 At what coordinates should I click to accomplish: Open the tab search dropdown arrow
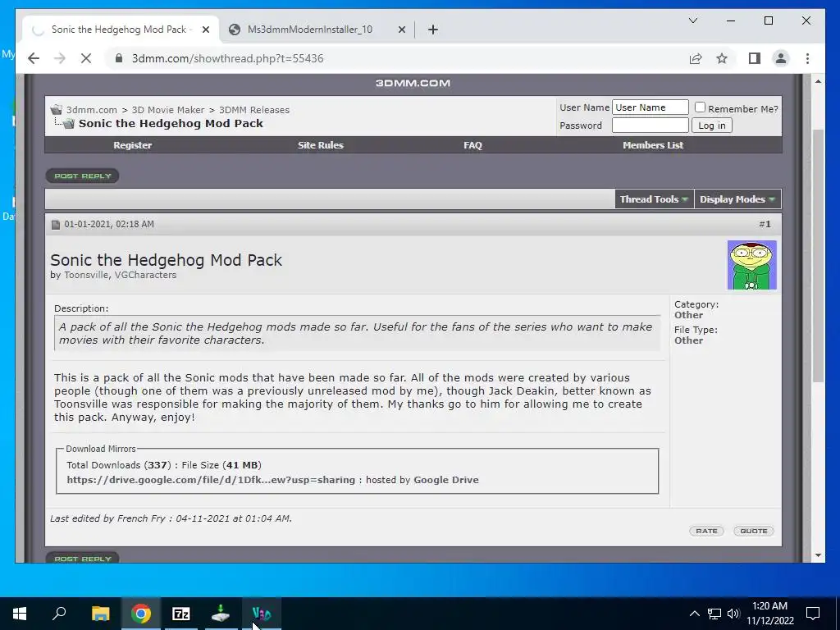[x=692, y=21]
